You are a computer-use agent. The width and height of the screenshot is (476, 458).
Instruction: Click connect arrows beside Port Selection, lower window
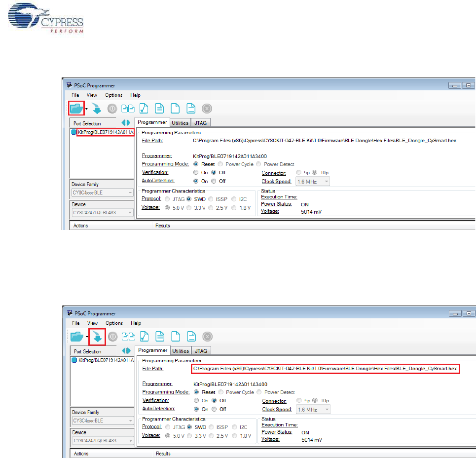[x=126, y=351]
